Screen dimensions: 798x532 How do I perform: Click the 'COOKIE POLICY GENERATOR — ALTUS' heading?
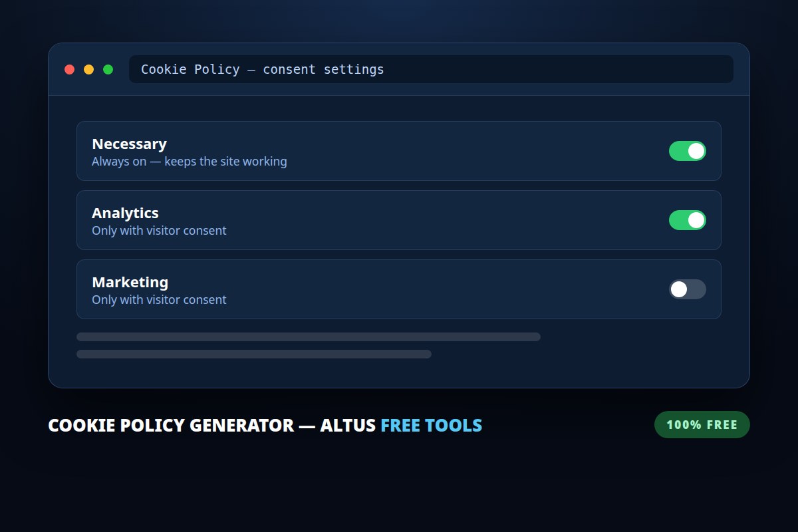coord(212,425)
